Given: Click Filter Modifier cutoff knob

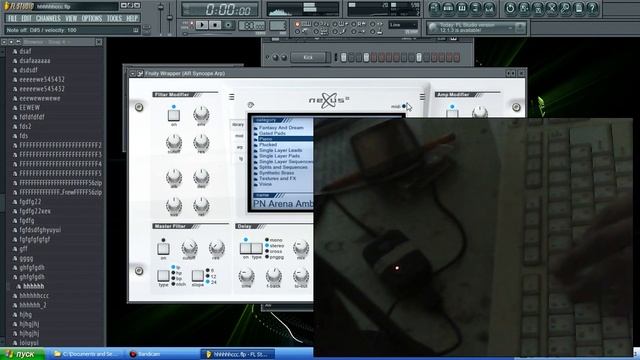Looking at the screenshot, I should (x=174, y=142).
